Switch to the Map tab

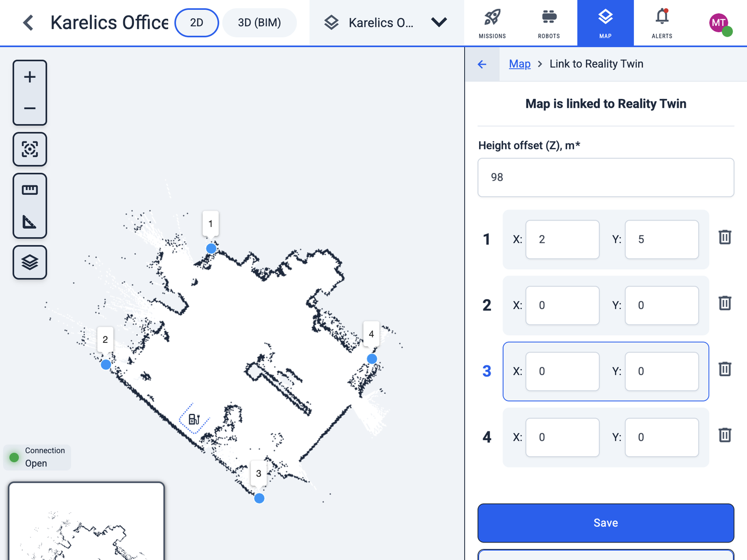(605, 23)
